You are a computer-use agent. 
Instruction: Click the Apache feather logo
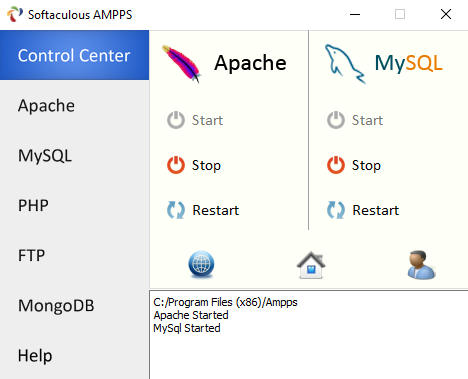point(182,63)
